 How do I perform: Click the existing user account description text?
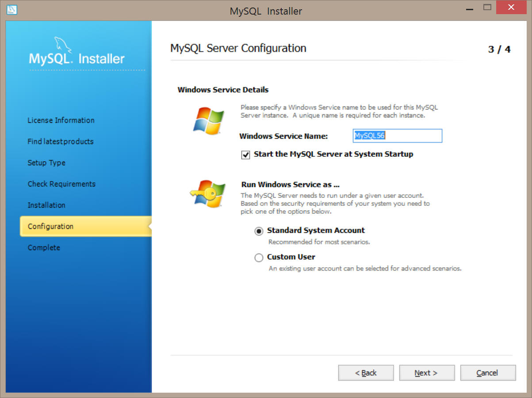[x=365, y=269]
